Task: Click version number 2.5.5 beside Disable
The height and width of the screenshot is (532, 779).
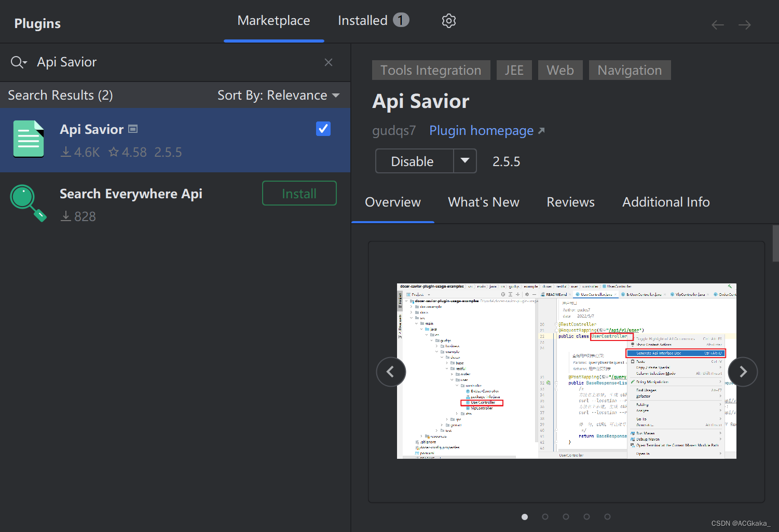Action: (506, 161)
